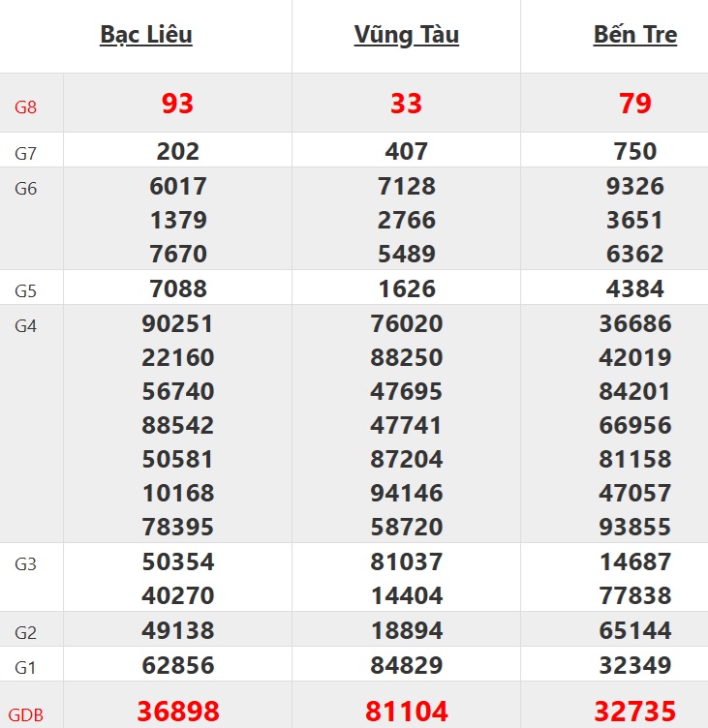Select Vũng Tàu G3 number 81037

point(407,561)
